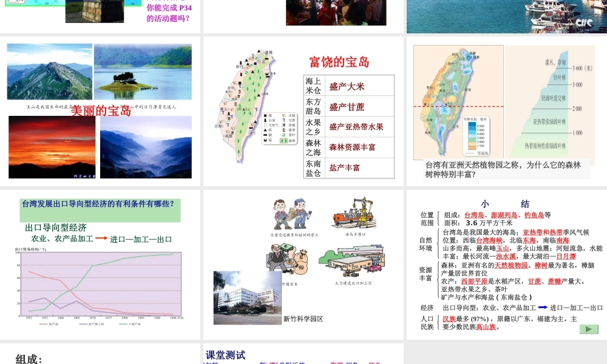Open the 高山族 link in summary
Viewport: 607px width, 364px height.
click(486, 327)
